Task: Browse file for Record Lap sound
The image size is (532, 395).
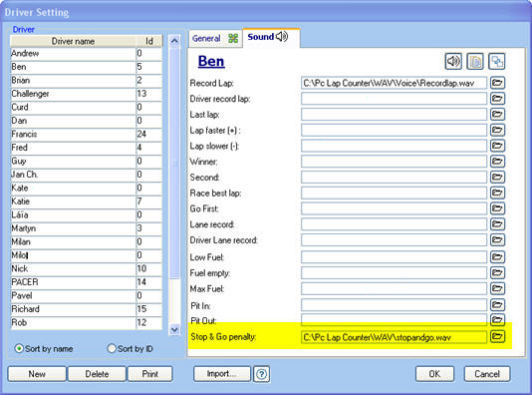Action: point(497,83)
